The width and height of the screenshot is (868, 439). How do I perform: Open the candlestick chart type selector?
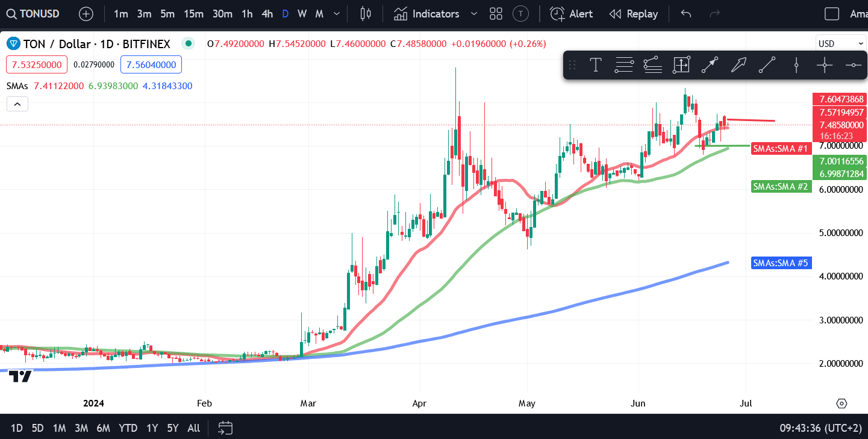(x=365, y=14)
